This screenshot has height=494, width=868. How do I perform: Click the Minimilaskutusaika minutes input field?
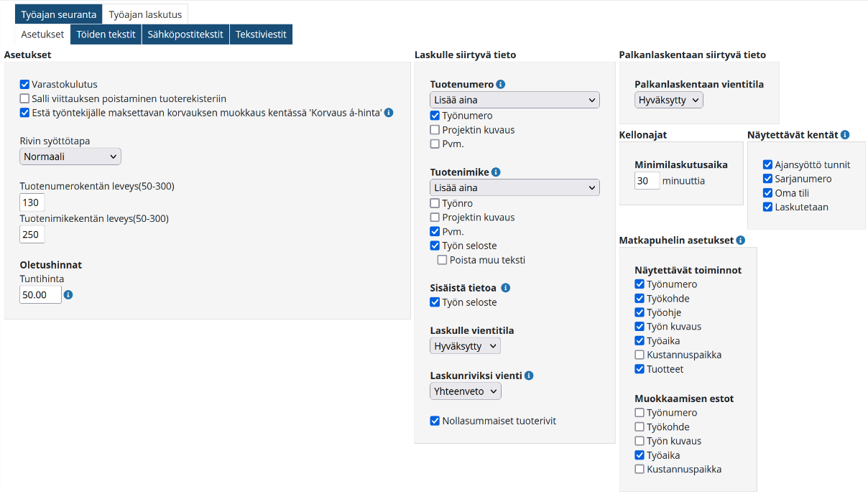click(x=647, y=181)
